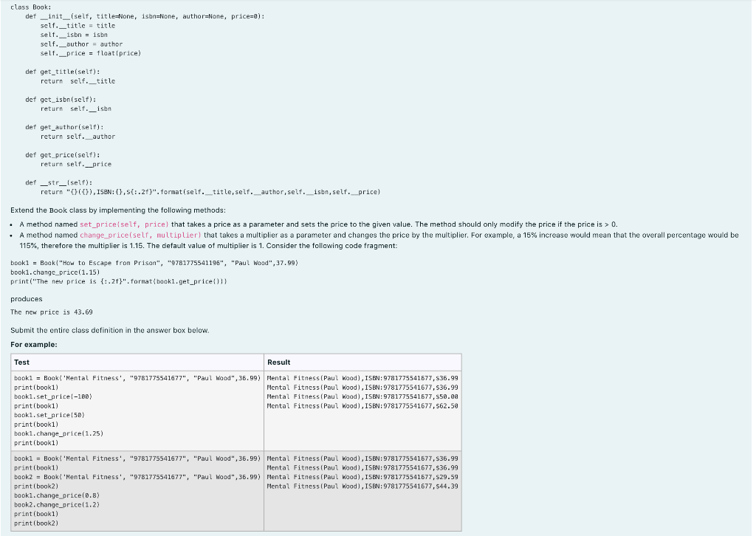Click the "return self.__title" line

pyautogui.click(x=78, y=81)
